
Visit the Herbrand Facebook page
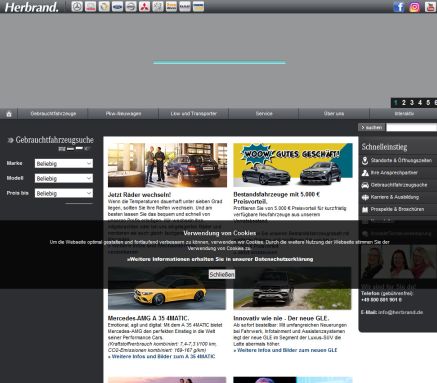coord(399,7)
